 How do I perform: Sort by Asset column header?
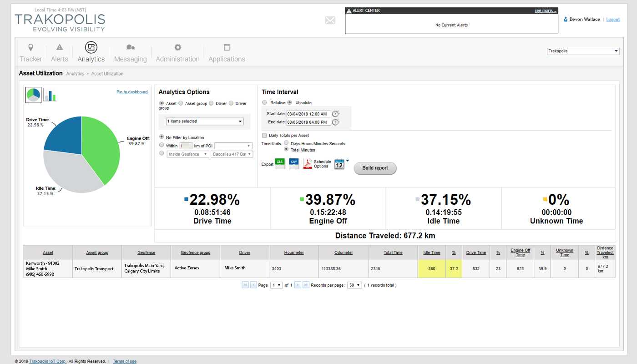tap(48, 253)
